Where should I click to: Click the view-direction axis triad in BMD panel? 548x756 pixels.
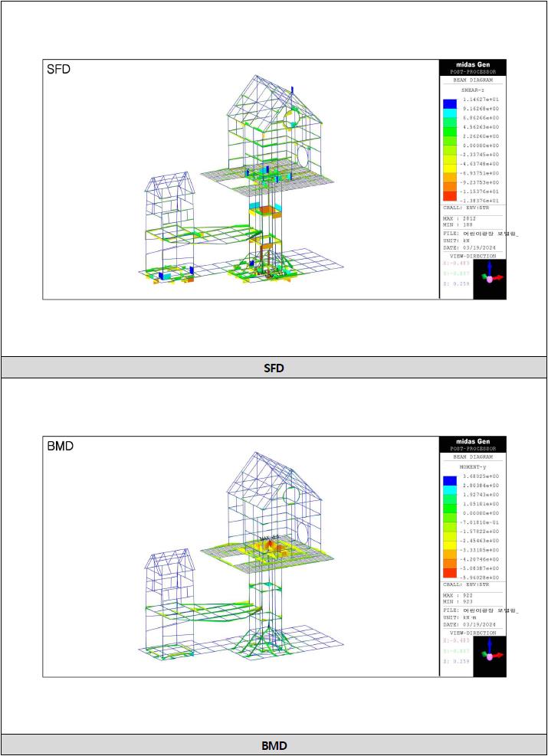489,656
